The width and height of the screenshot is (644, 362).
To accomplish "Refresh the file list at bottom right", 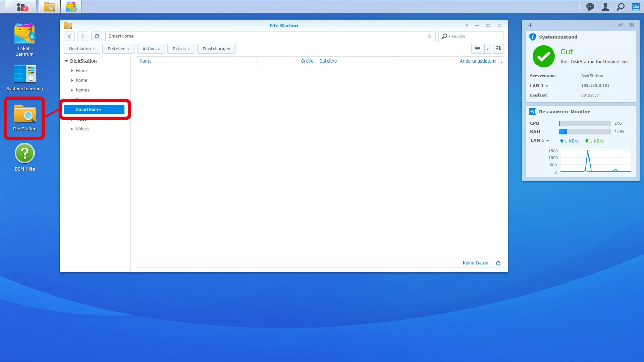I will click(x=498, y=263).
